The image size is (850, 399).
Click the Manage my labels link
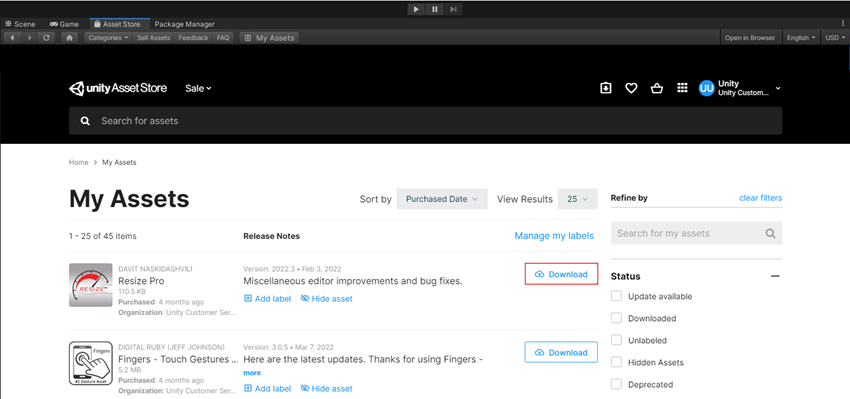pos(554,236)
